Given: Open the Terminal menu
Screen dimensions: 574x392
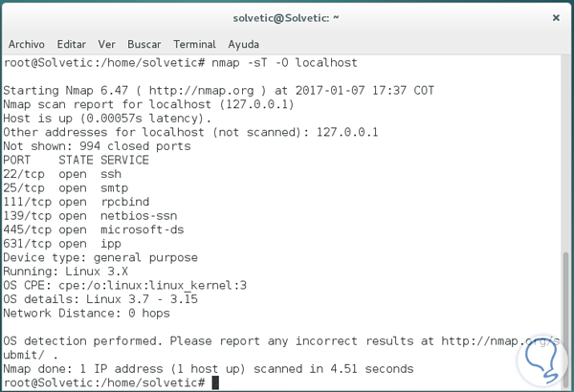Looking at the screenshot, I should 194,44.
